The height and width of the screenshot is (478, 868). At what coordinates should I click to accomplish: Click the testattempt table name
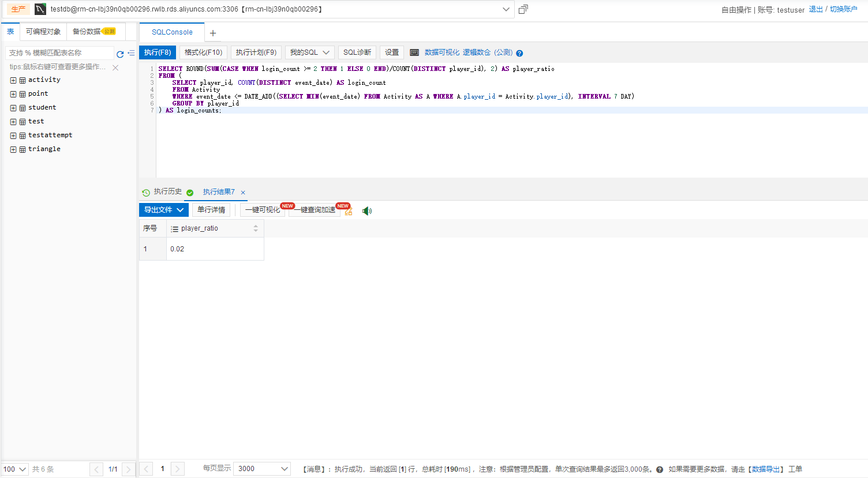[x=50, y=136]
